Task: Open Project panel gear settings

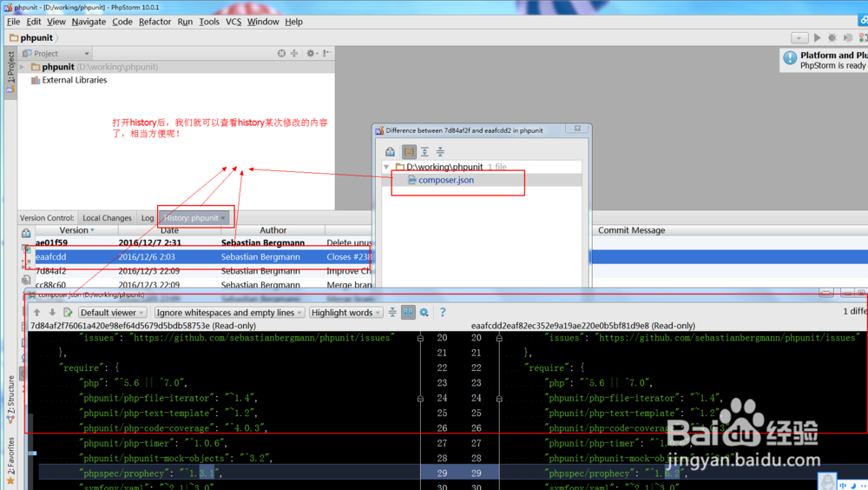Action: point(312,53)
